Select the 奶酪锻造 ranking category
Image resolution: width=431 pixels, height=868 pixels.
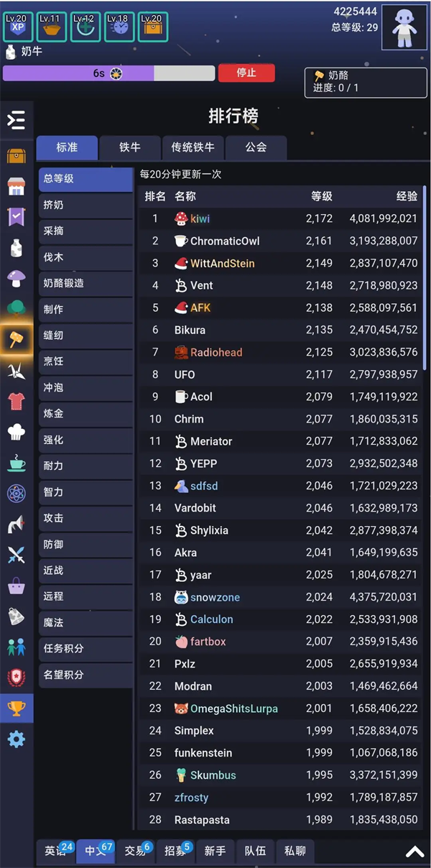(85, 283)
